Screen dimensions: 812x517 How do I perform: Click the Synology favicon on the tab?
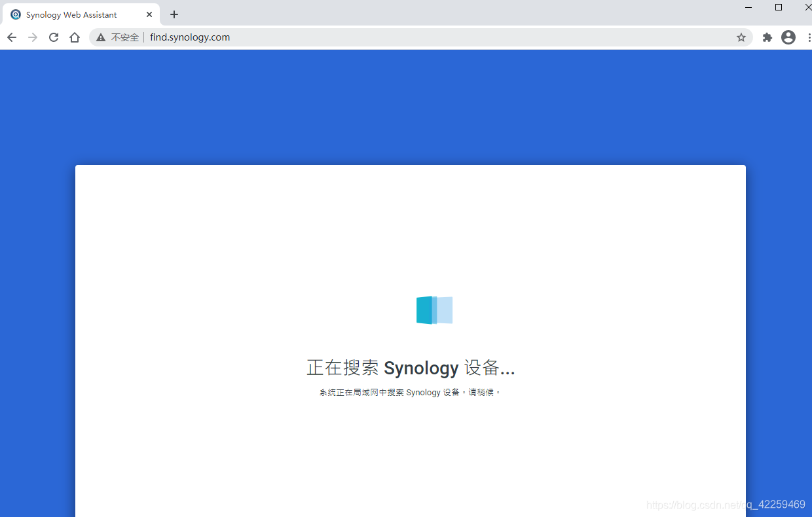tap(16, 14)
